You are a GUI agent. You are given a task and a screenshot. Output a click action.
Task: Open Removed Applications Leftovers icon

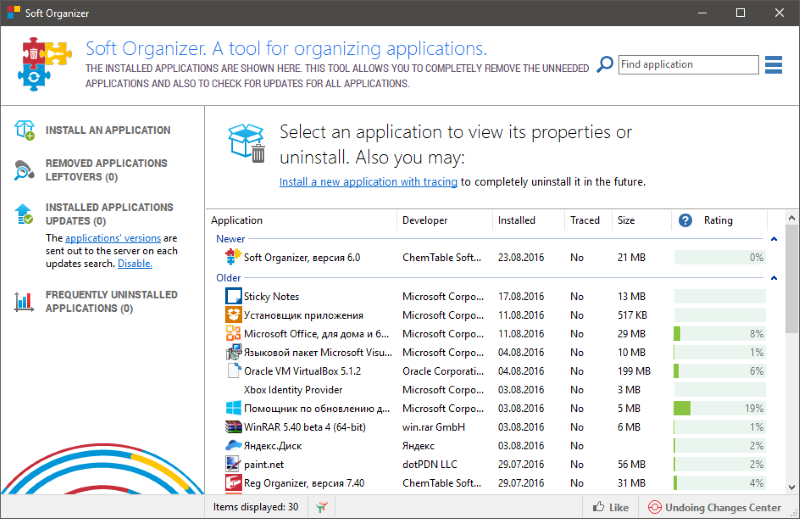pyautogui.click(x=24, y=170)
